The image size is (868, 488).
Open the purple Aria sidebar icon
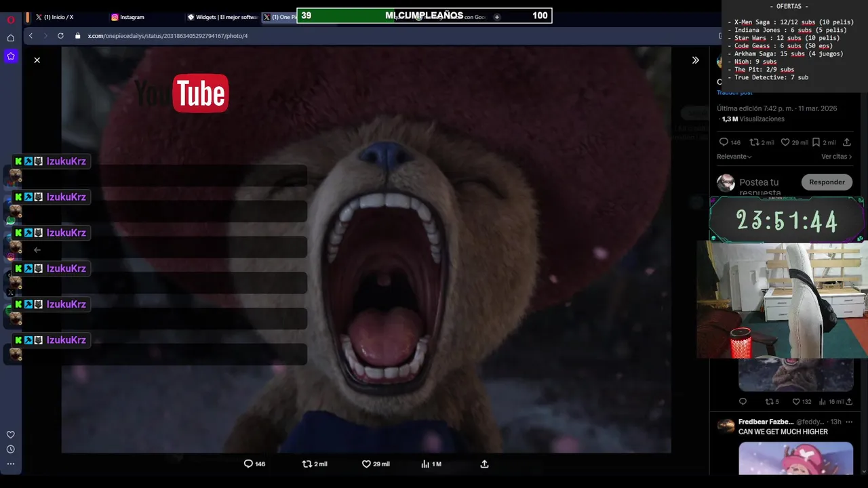tap(11, 56)
